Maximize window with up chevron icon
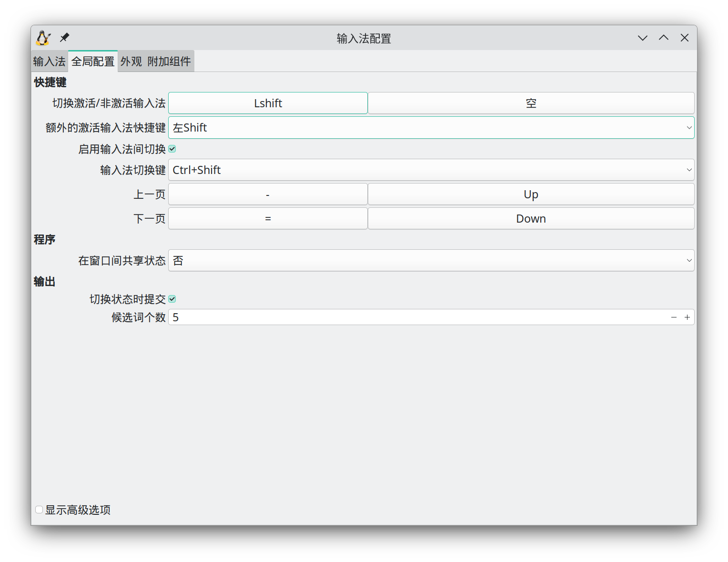 coord(663,38)
